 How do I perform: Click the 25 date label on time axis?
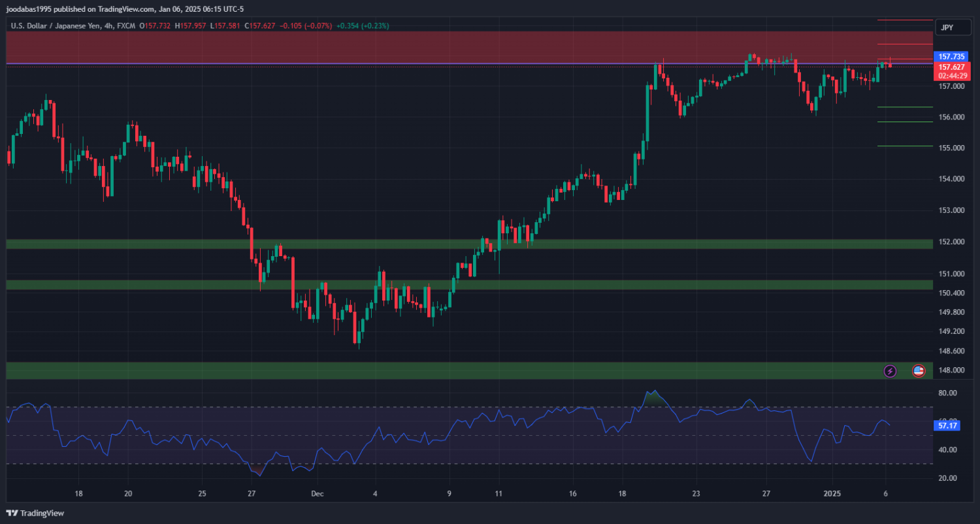click(202, 494)
